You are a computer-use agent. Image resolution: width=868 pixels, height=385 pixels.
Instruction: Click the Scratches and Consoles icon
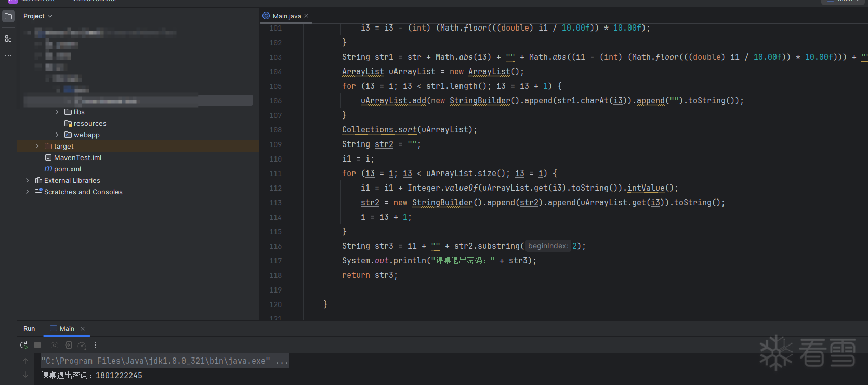[38, 192]
